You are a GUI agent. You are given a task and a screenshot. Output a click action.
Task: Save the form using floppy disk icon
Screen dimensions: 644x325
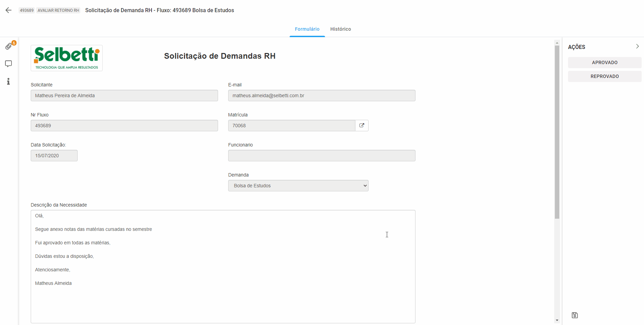coord(575,315)
